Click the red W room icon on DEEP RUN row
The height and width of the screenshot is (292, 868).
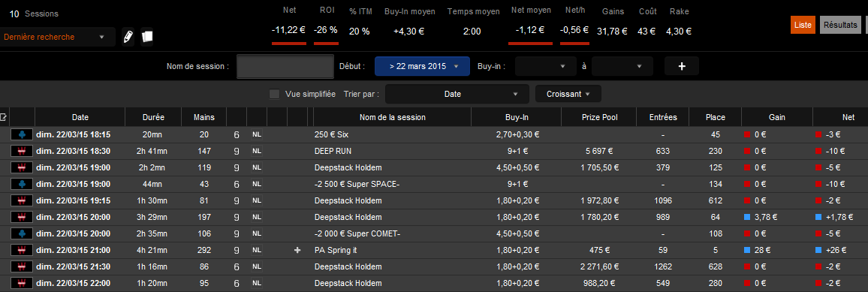[x=22, y=151]
